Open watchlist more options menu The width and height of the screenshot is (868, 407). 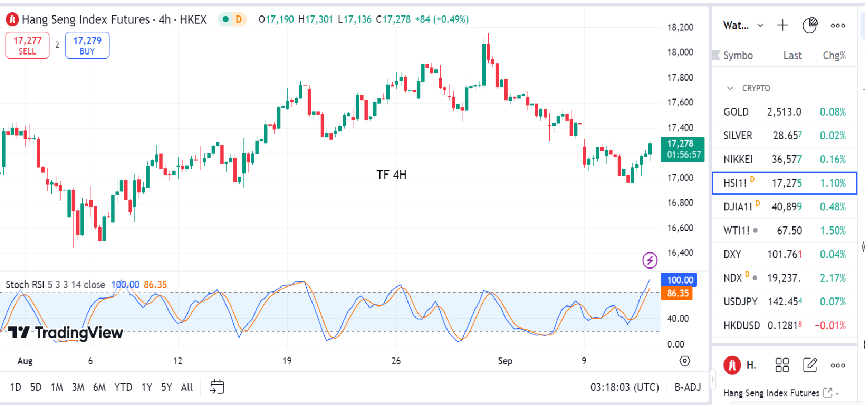click(838, 26)
